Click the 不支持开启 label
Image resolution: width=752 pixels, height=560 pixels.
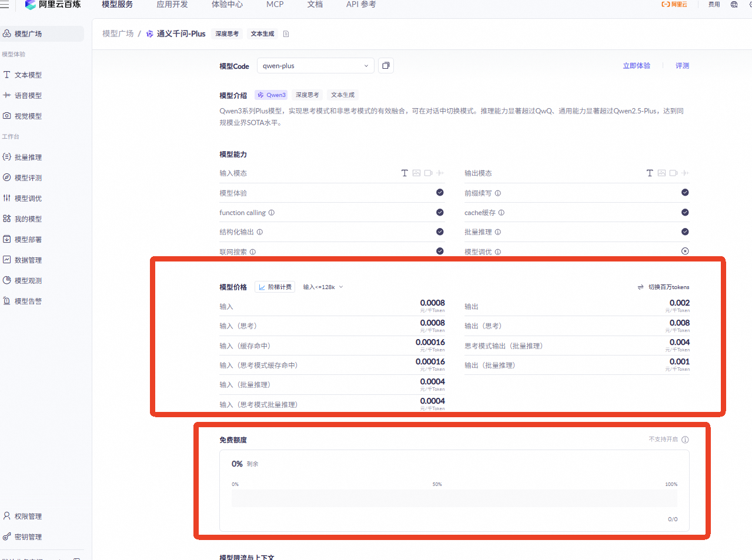663,440
